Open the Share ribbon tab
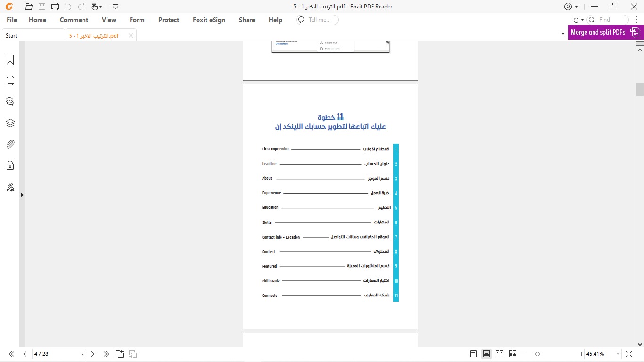Viewport: 644px width, 362px height. pyautogui.click(x=247, y=20)
